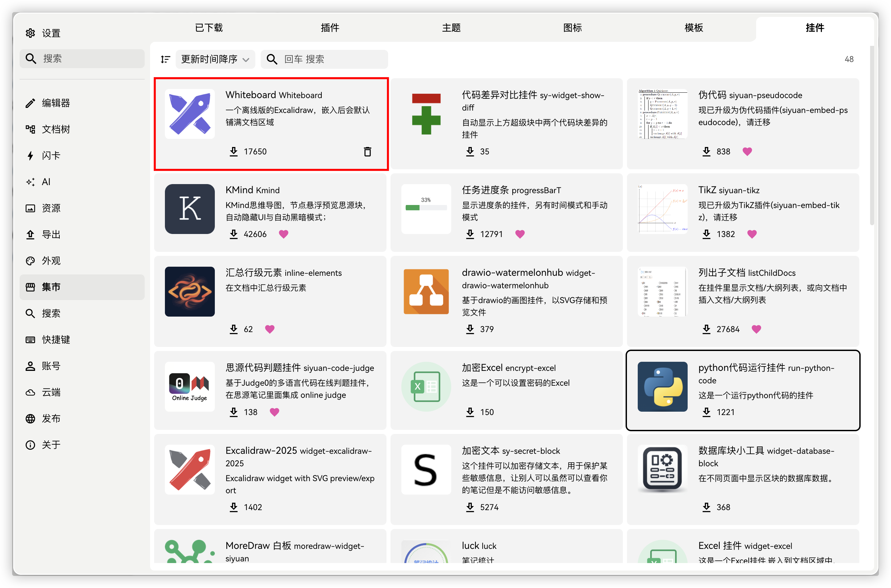Open the 闪卡 settings section
This screenshot has width=891, height=588.
[x=51, y=156]
